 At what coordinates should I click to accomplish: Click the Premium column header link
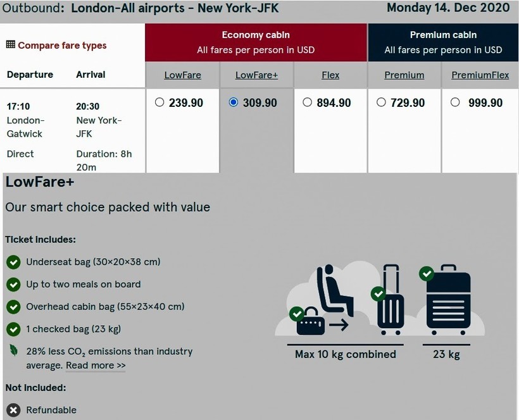pyautogui.click(x=404, y=75)
